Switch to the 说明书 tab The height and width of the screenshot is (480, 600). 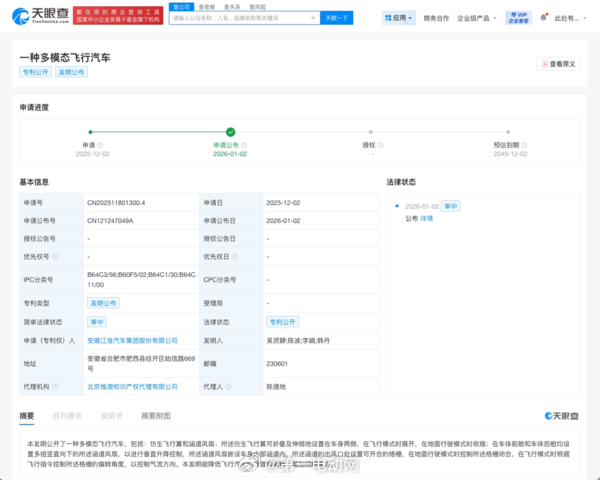coord(111,416)
